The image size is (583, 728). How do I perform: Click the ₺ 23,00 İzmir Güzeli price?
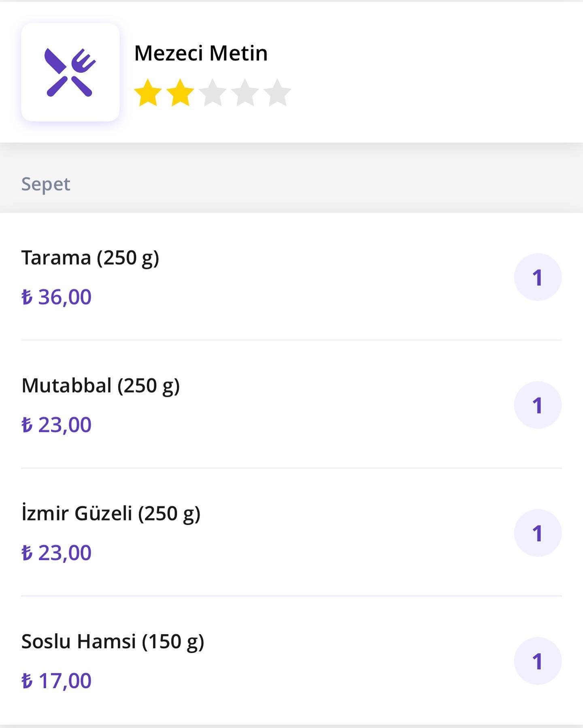tap(56, 553)
